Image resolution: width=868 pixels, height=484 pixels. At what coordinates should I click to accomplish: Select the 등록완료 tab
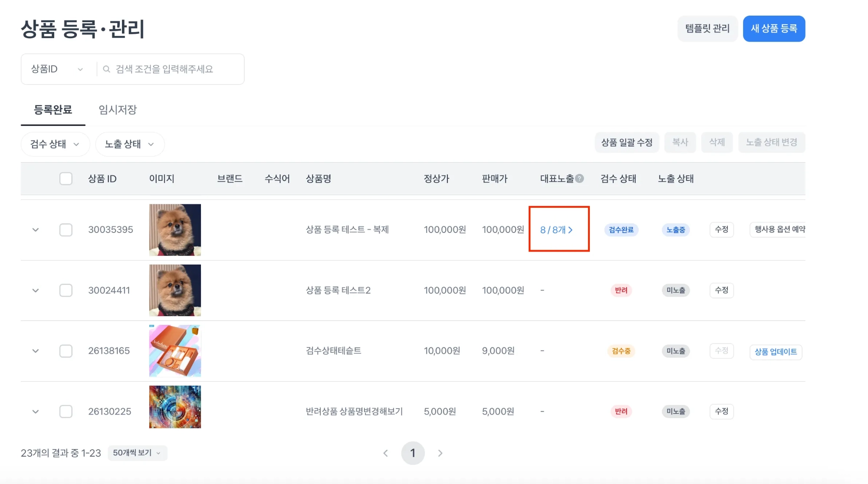tap(53, 110)
